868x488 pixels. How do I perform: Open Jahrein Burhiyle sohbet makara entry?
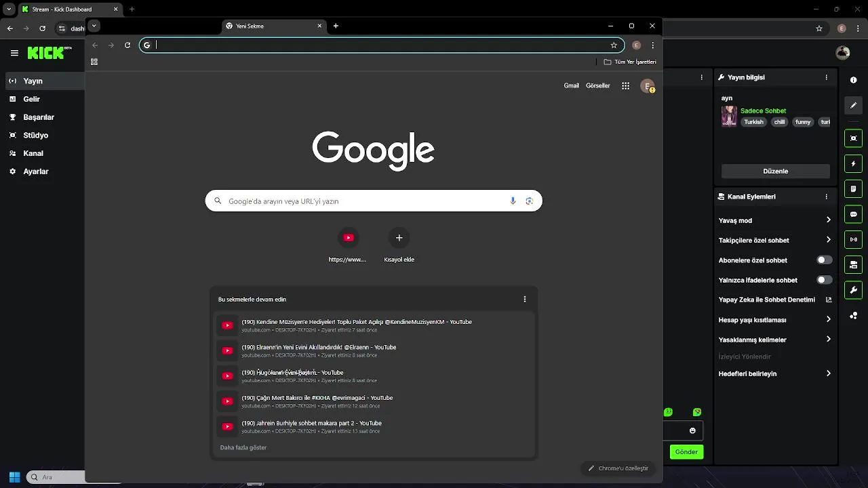(375, 426)
